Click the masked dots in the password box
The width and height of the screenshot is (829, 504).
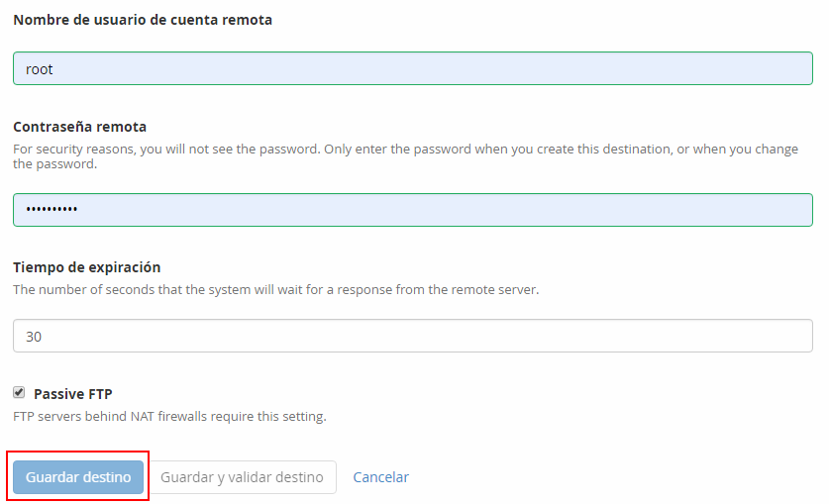coord(52,210)
